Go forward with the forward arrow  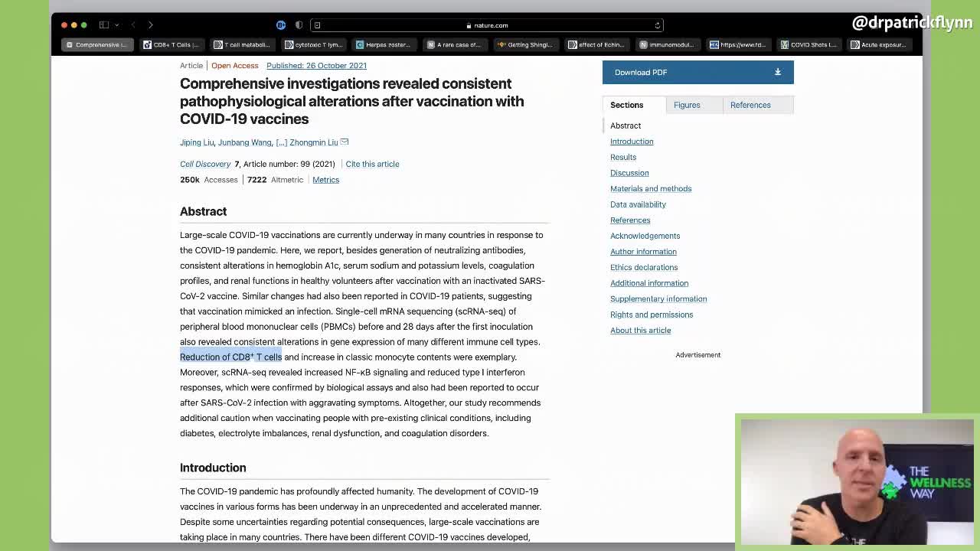point(150,25)
